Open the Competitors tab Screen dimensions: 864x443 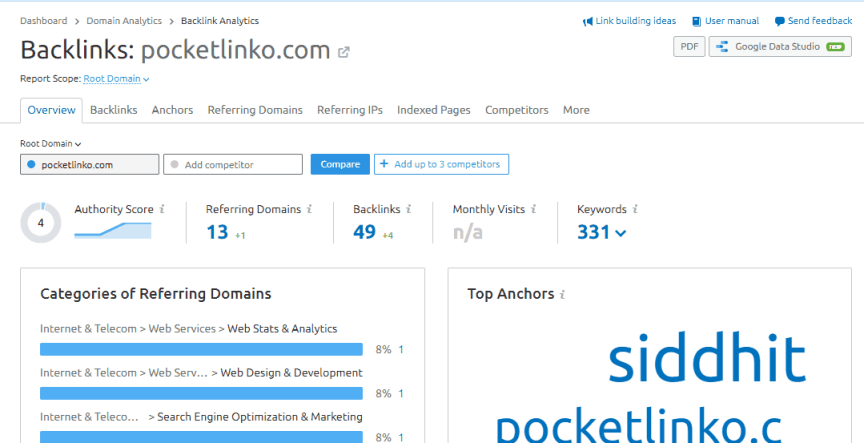click(517, 110)
